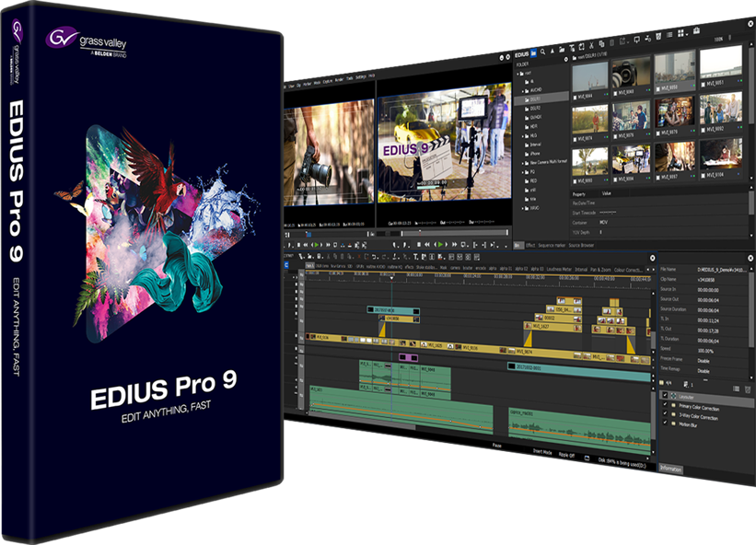Click the timeline playhead marker on the time scale
This screenshot has width=756, height=545.
[x=391, y=278]
